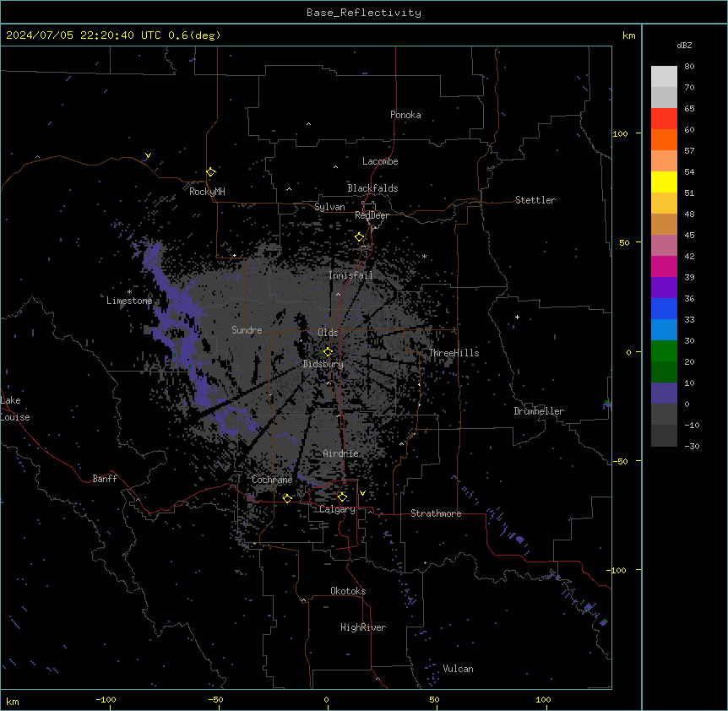Pick the 80 dBZ light grey swatch
The height and width of the screenshot is (711, 728).
pyautogui.click(x=664, y=76)
